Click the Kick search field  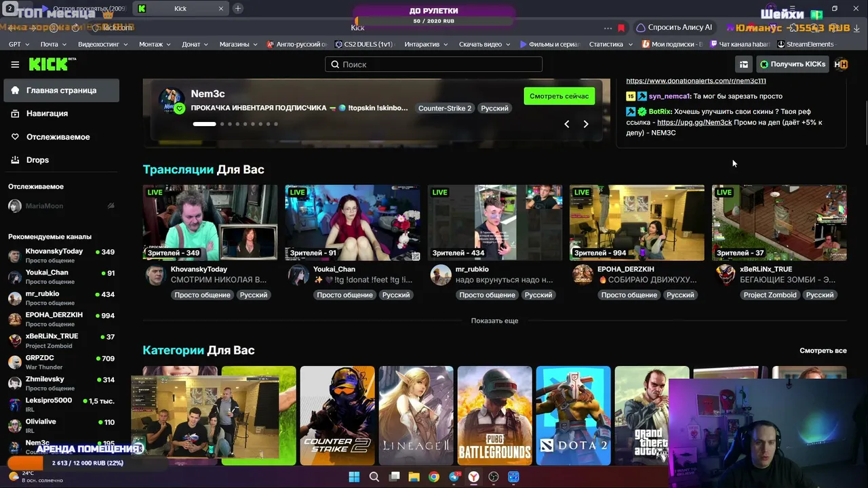coord(434,64)
